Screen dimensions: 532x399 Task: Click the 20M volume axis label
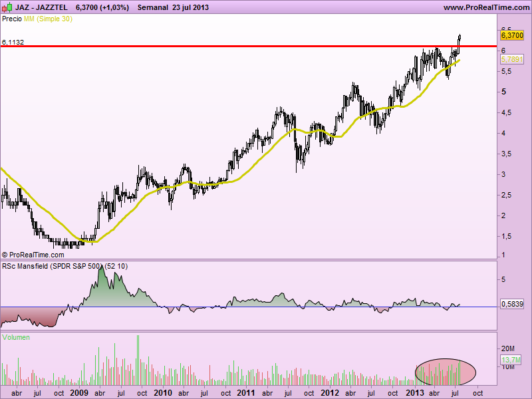tap(508, 348)
